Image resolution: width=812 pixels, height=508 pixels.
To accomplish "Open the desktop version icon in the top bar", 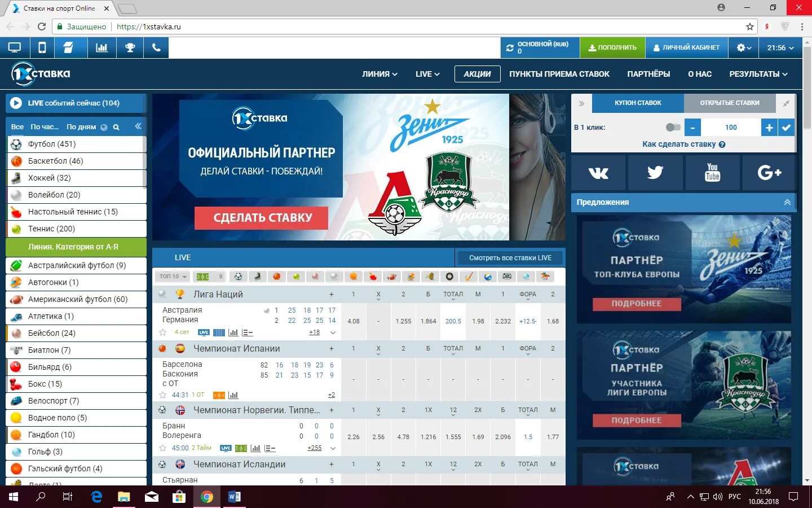I will coord(15,48).
